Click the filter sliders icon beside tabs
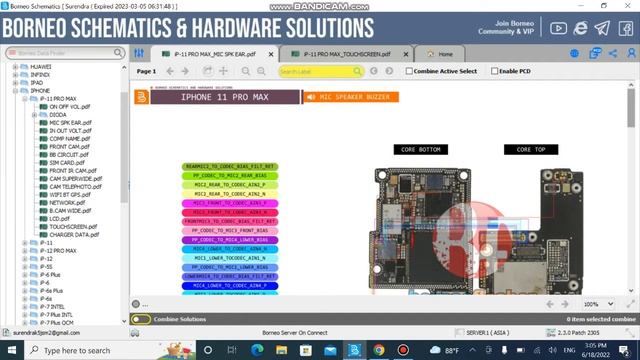The image size is (640, 360). (x=139, y=53)
